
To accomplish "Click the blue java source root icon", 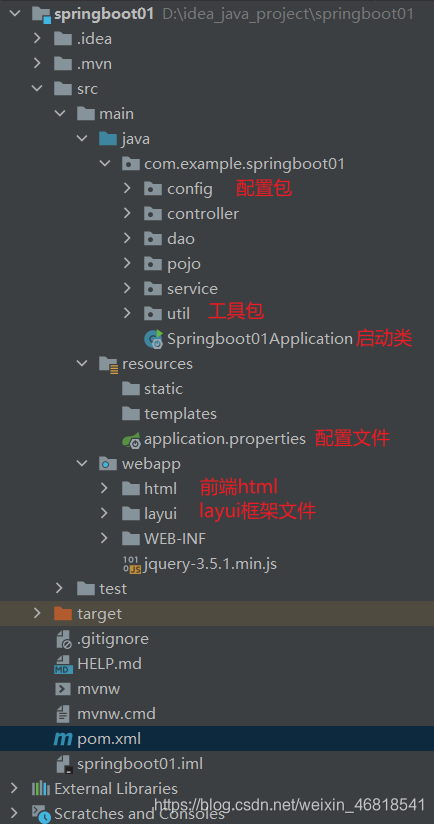I will [x=108, y=139].
